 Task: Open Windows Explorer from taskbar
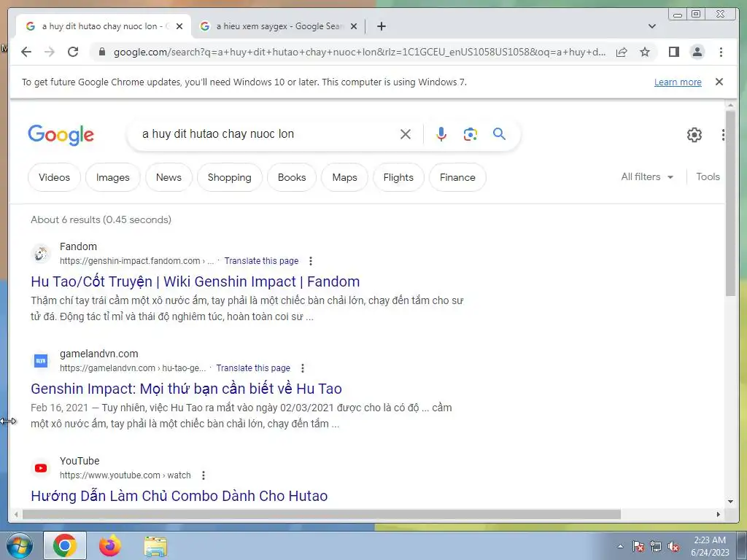click(155, 546)
